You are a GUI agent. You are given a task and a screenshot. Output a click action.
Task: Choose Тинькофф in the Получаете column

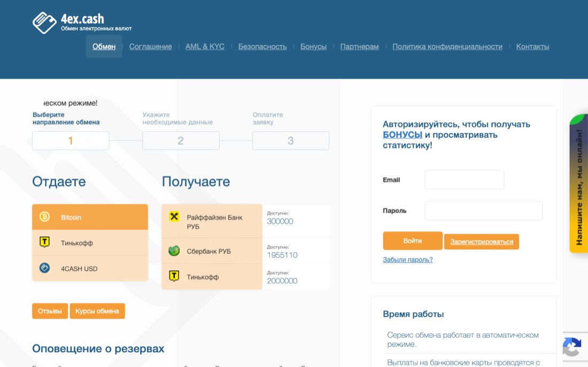[212, 277]
